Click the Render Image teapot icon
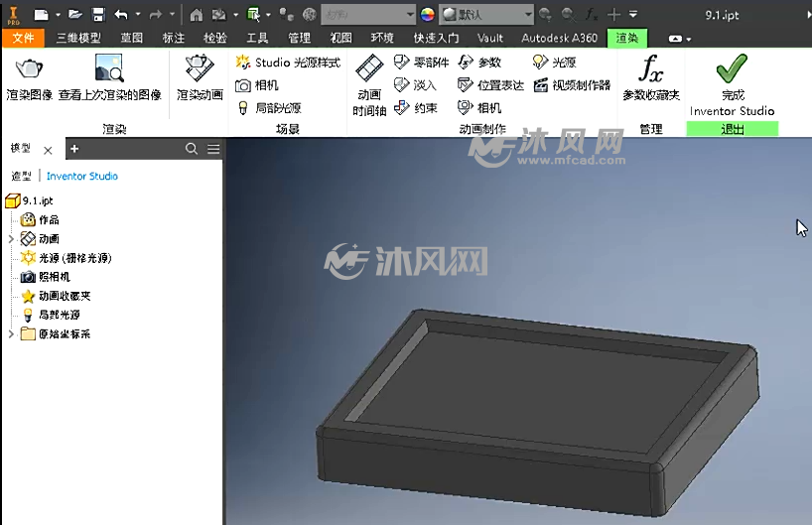Image resolution: width=812 pixels, height=525 pixels. click(x=29, y=67)
